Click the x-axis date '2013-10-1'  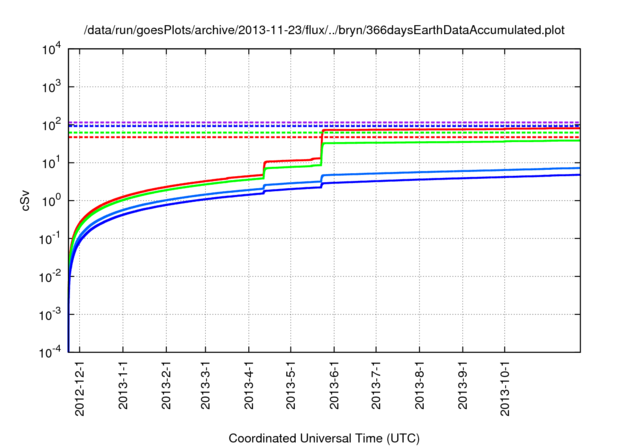(505, 388)
